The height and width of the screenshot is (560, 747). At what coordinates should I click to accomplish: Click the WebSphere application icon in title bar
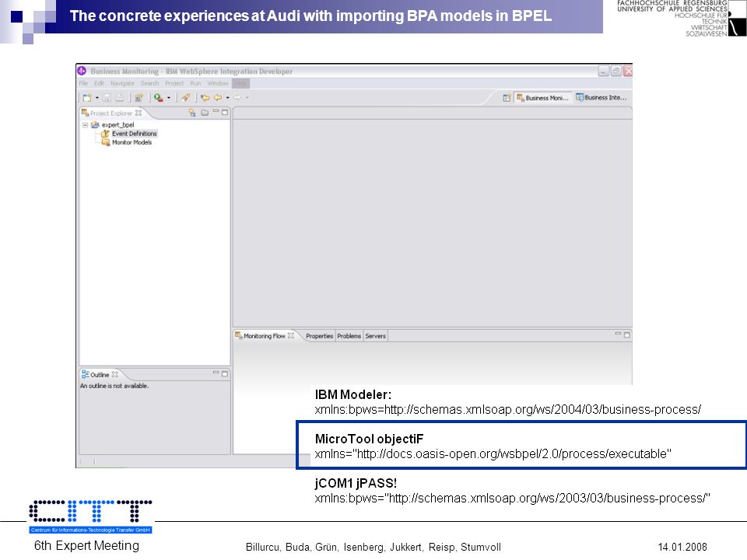click(x=82, y=71)
